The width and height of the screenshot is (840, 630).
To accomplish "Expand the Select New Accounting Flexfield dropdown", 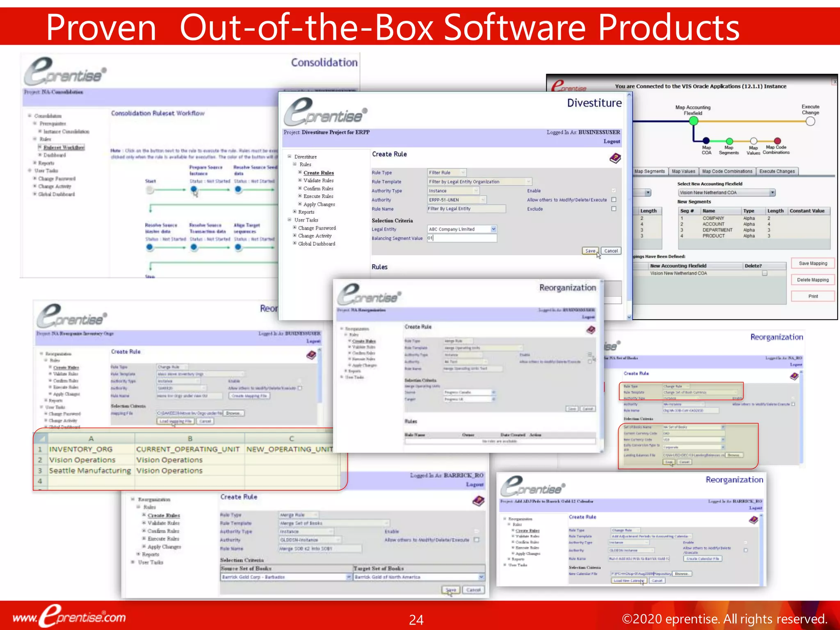I will tap(772, 193).
